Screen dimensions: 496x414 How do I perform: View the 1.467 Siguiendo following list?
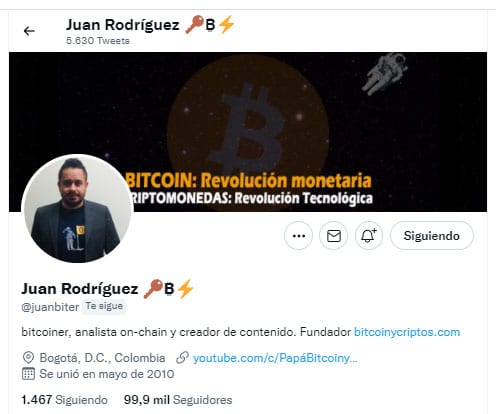[64, 400]
